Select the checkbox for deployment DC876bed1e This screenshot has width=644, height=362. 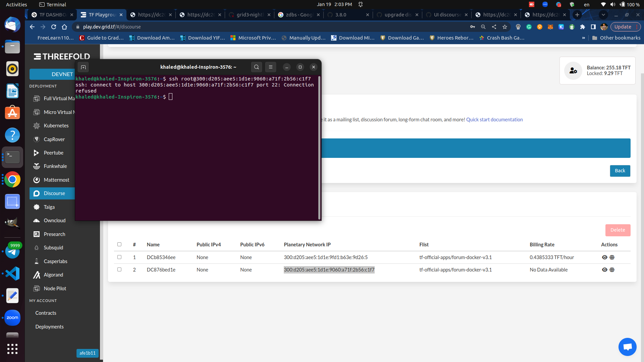119,269
